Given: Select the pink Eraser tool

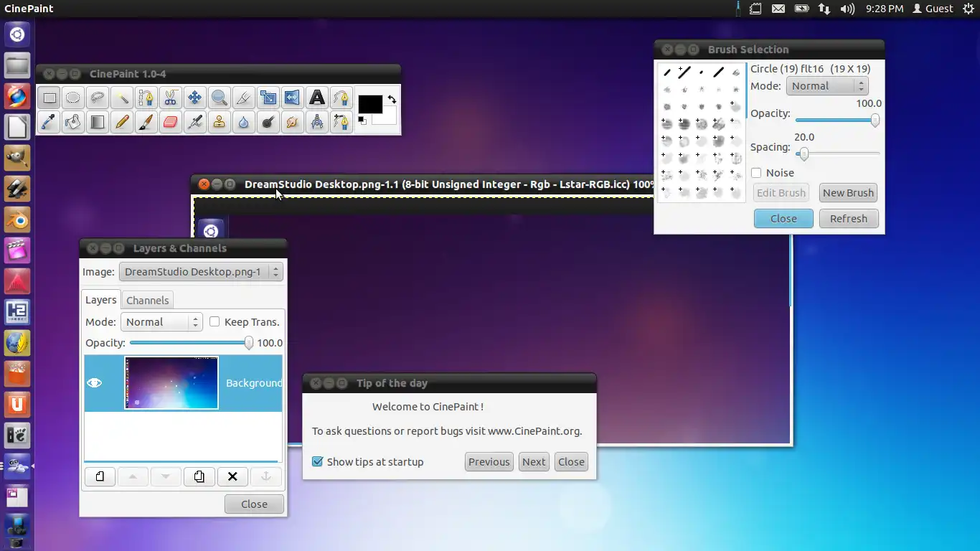Looking at the screenshot, I should pos(171,122).
